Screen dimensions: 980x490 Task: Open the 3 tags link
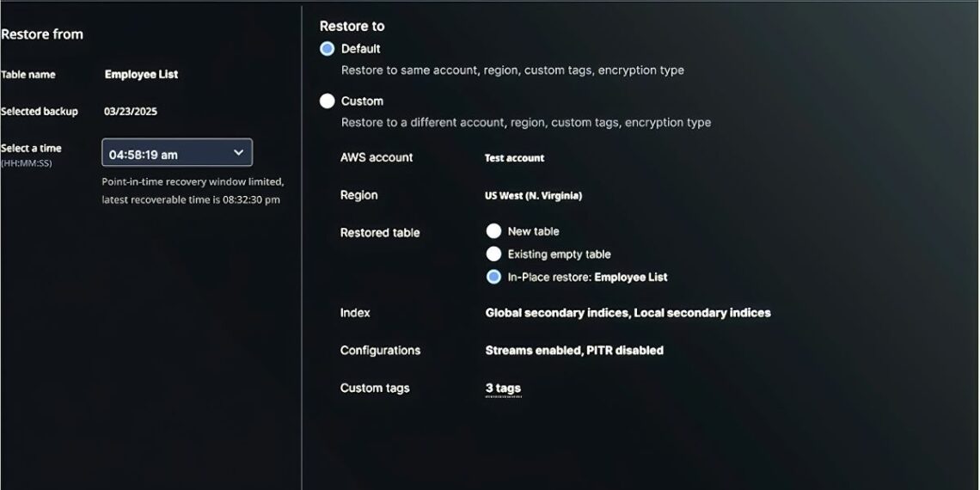click(503, 389)
